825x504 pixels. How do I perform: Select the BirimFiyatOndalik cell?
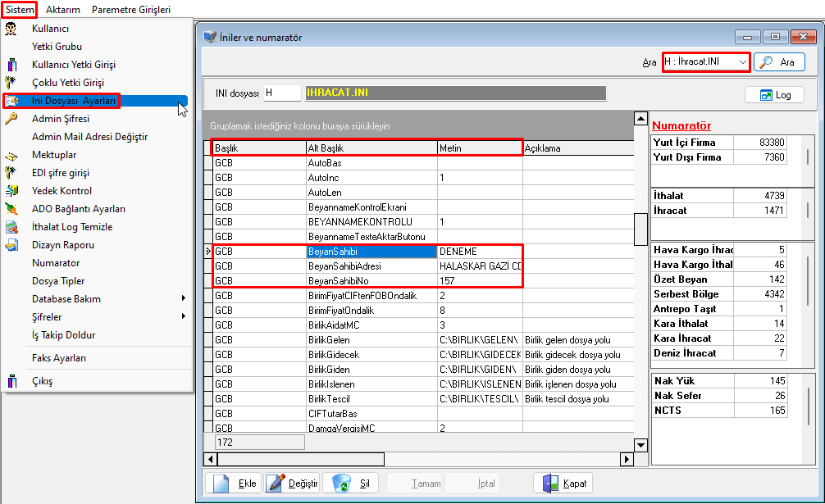371,311
